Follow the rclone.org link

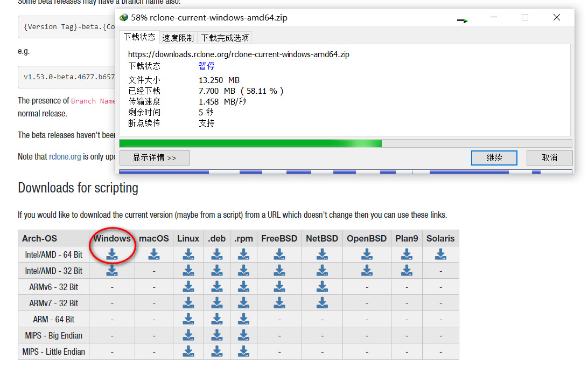[x=65, y=156]
